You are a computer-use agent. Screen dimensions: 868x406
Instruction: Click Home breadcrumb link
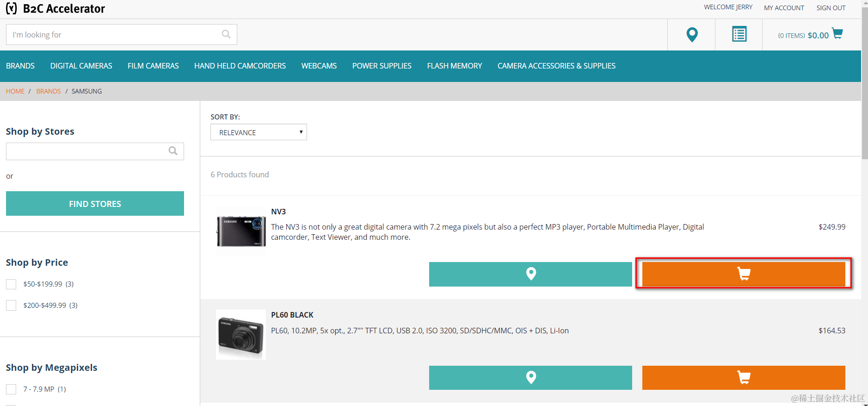click(x=15, y=91)
